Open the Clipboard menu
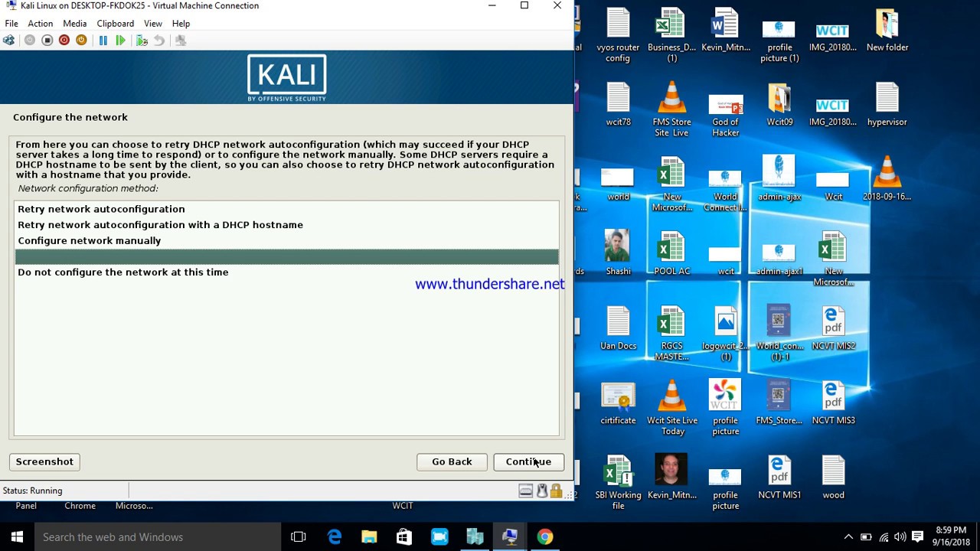 tap(116, 24)
